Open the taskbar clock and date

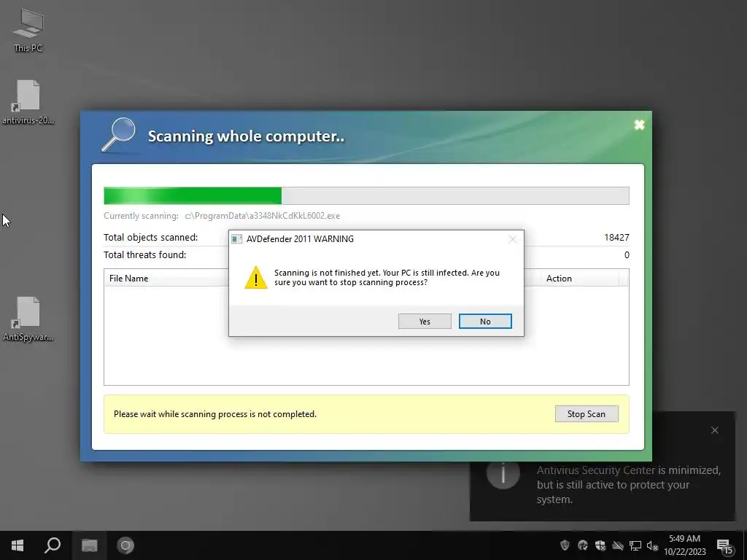click(684, 545)
